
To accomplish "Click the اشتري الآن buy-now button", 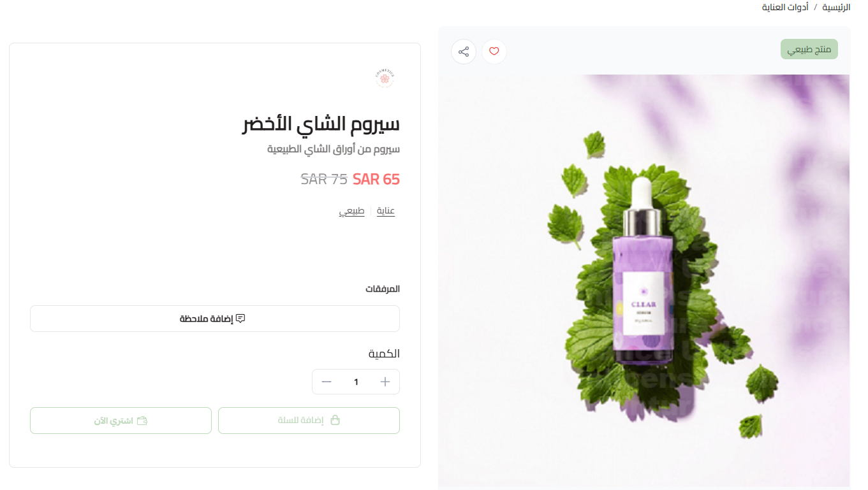I will click(x=121, y=421).
